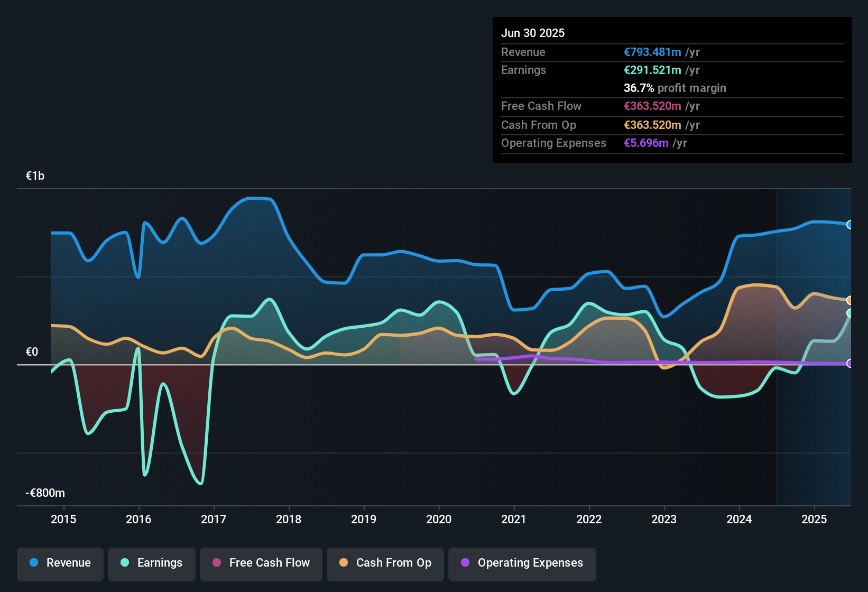Toggle the Revenue series visibility
Viewport: 868px width, 592px height.
pyautogui.click(x=60, y=563)
